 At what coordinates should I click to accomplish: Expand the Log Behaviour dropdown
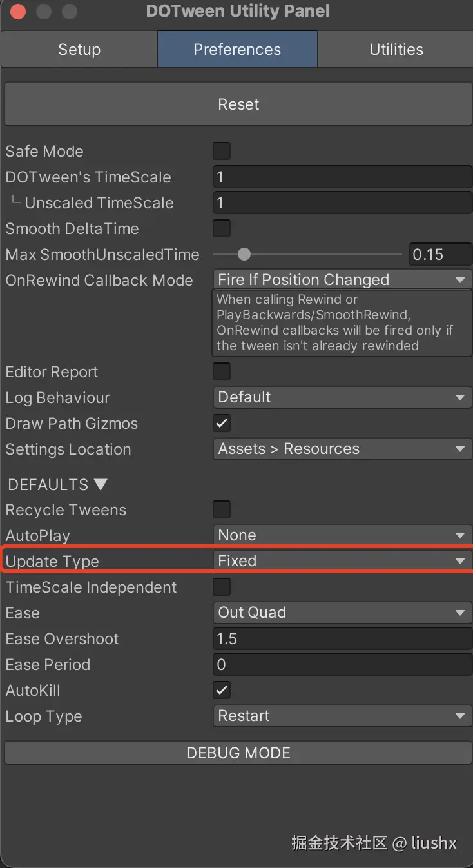coord(342,397)
